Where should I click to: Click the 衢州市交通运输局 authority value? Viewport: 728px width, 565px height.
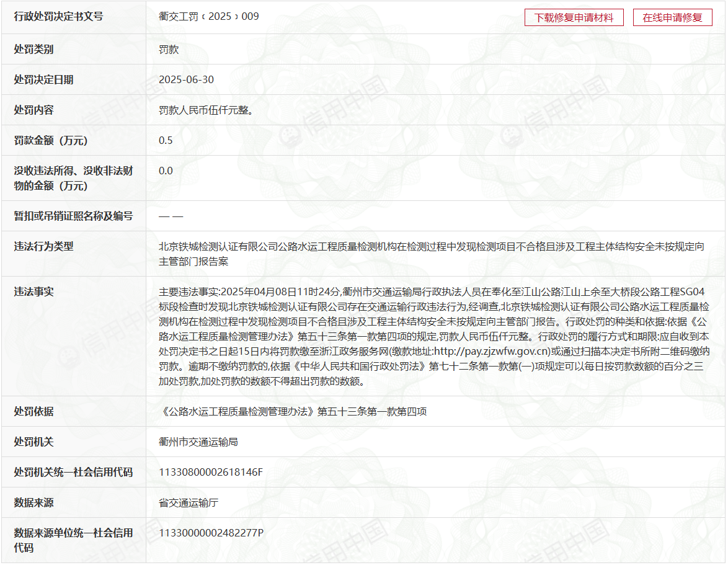click(198, 442)
